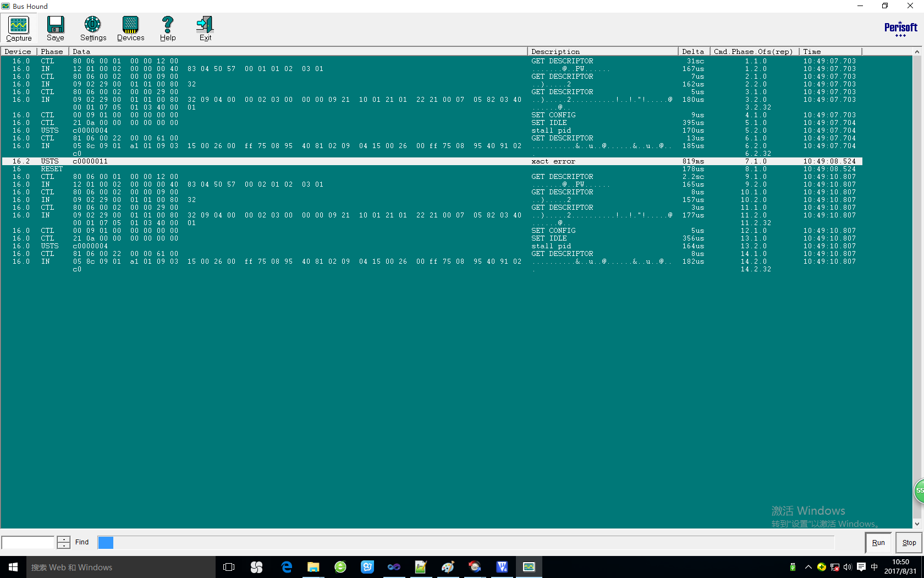This screenshot has width=924, height=578.
Task: Click the Phase column header
Action: [53, 51]
